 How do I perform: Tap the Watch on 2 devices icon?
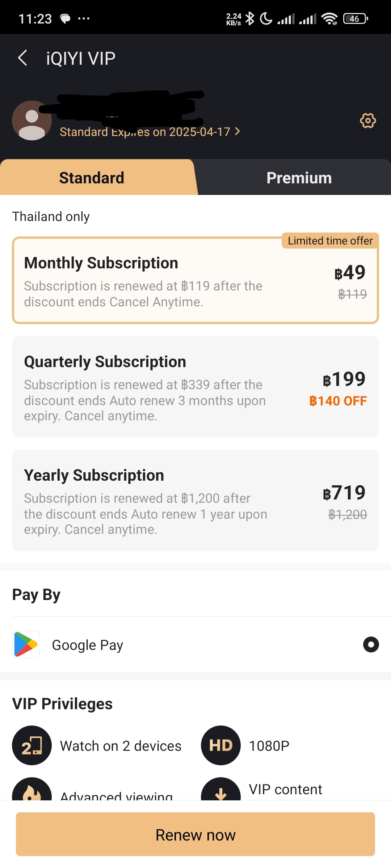[32, 745]
